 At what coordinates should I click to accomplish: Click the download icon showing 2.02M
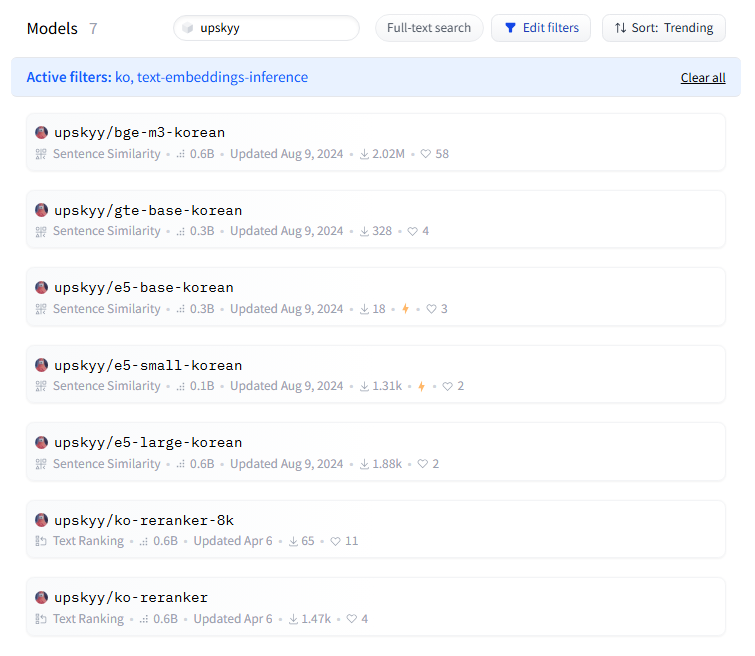point(364,154)
